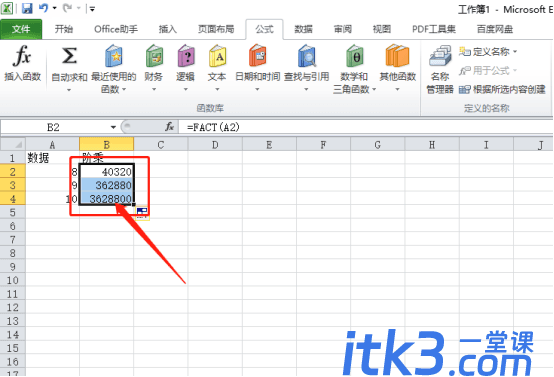Open the More Functions (其他函数) icon
Viewport: 554px width, 377px height.
pos(397,56)
